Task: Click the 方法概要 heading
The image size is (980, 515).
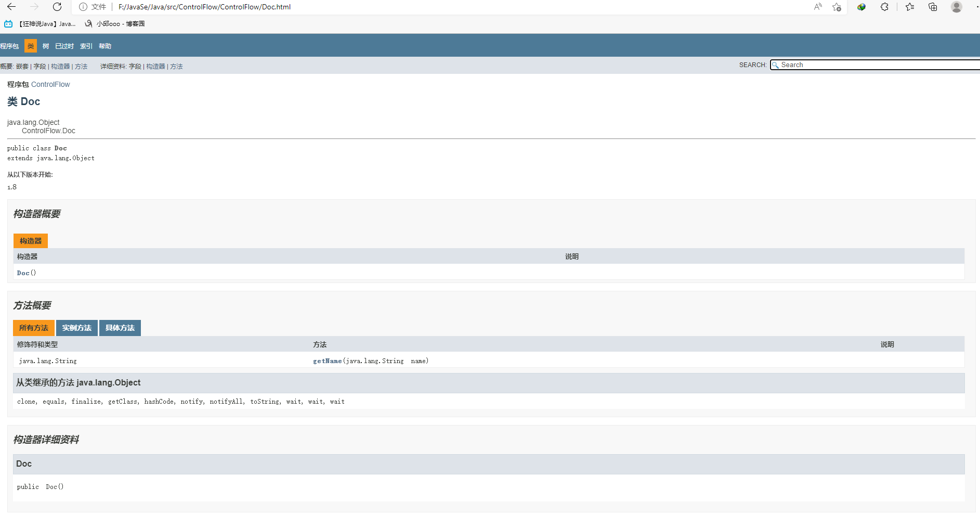Action: (32, 305)
